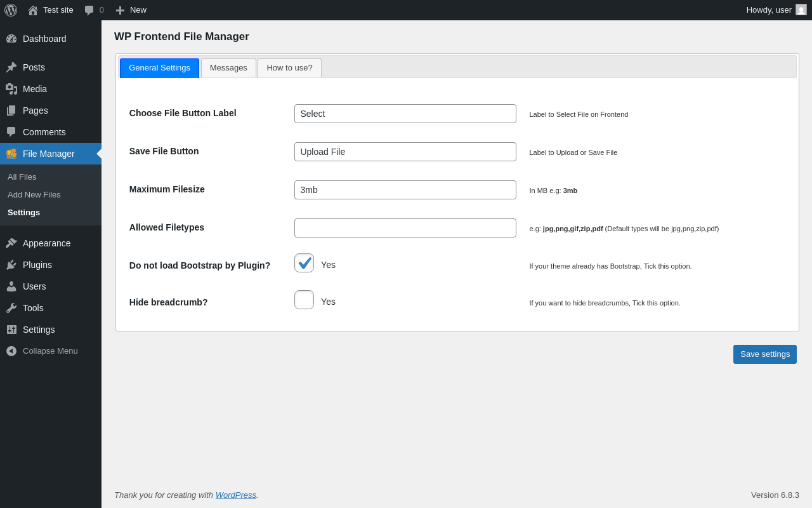Click the WordPress logo icon
The height and width of the screenshot is (508, 812).
tap(11, 10)
